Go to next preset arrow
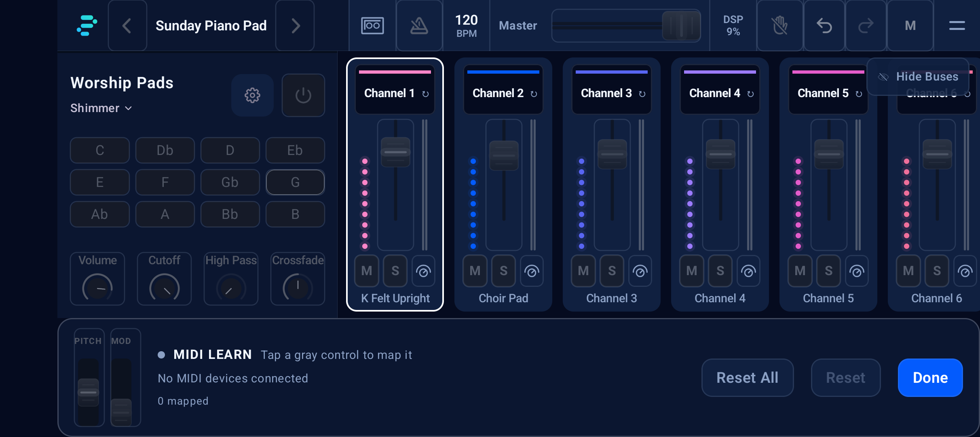This screenshot has height=437, width=980. pyautogui.click(x=295, y=25)
